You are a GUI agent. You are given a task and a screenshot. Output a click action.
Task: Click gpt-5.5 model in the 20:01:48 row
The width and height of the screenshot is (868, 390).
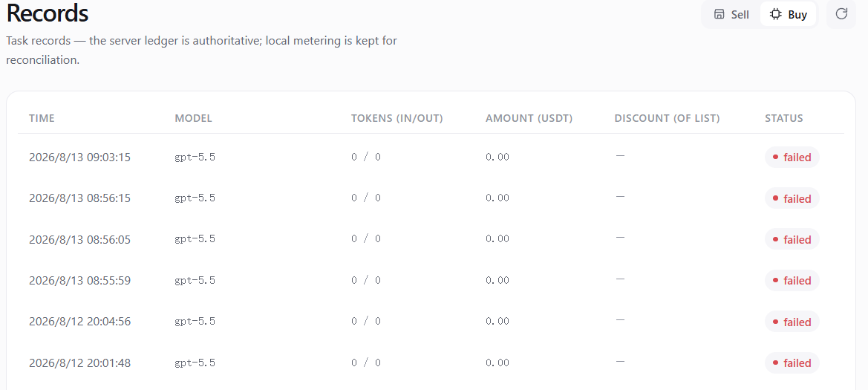[195, 363]
